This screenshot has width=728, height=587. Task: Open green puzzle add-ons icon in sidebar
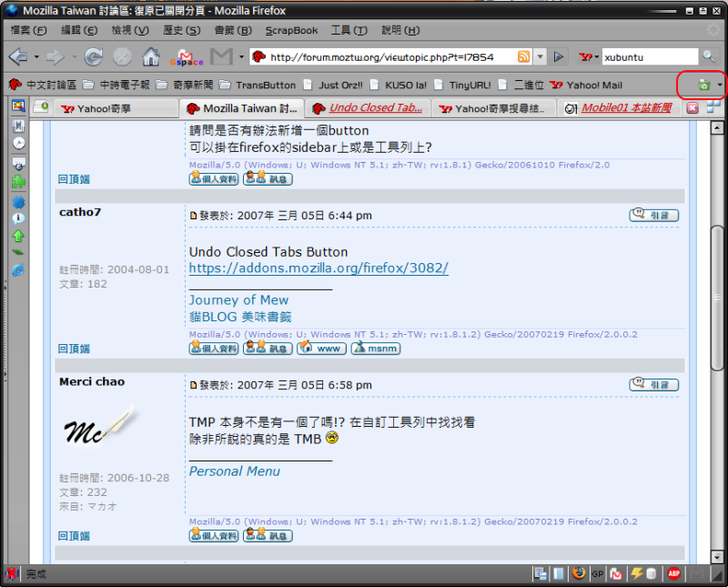pyautogui.click(x=18, y=182)
